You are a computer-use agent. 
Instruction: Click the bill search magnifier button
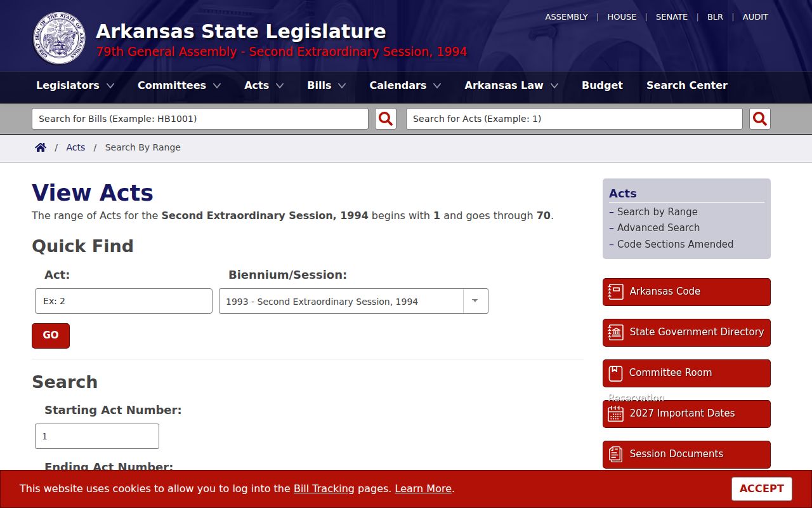(x=386, y=119)
